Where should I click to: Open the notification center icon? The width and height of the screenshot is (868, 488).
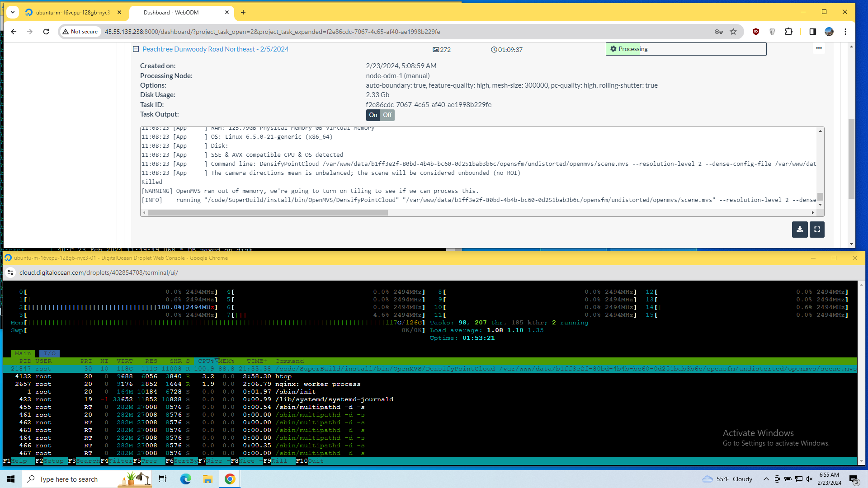854,479
